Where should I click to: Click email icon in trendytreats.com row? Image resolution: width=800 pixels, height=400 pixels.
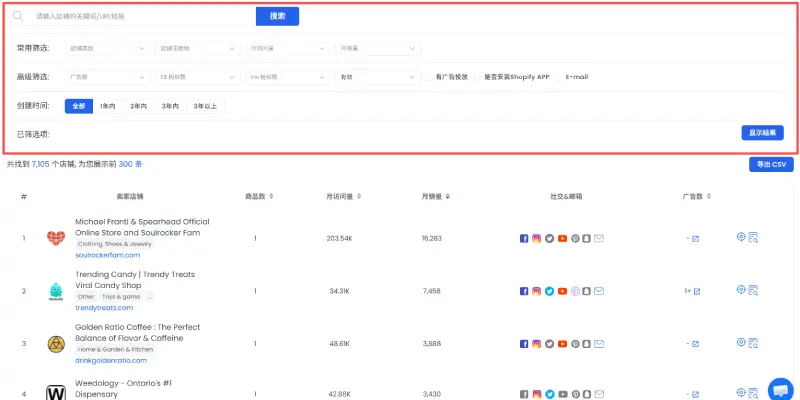click(x=599, y=291)
